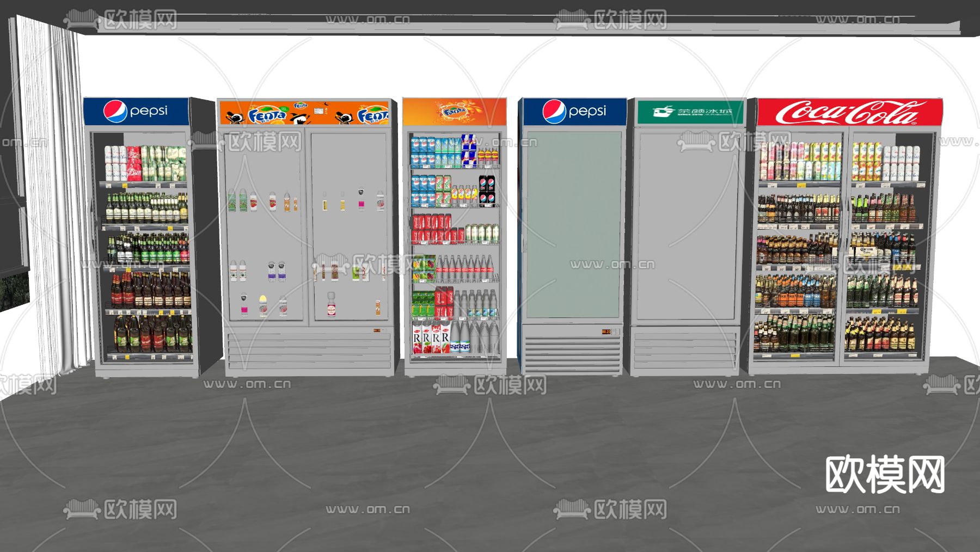The image size is (980, 552).
Task: Click the Red Bull cans on the Fanta fridge top shelf
Action: (x=469, y=151)
